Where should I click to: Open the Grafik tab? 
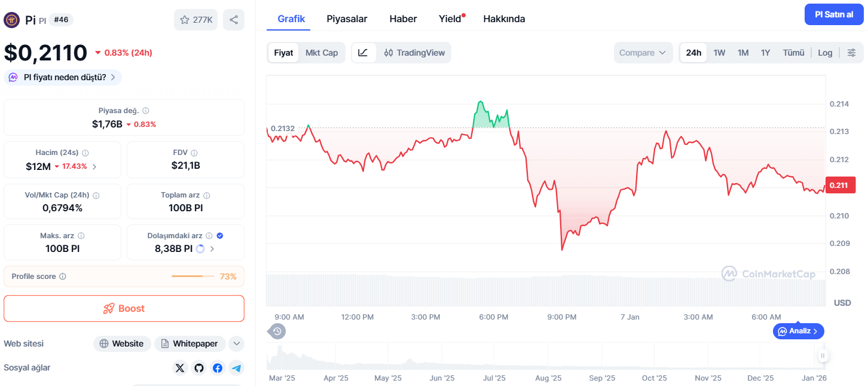[291, 19]
